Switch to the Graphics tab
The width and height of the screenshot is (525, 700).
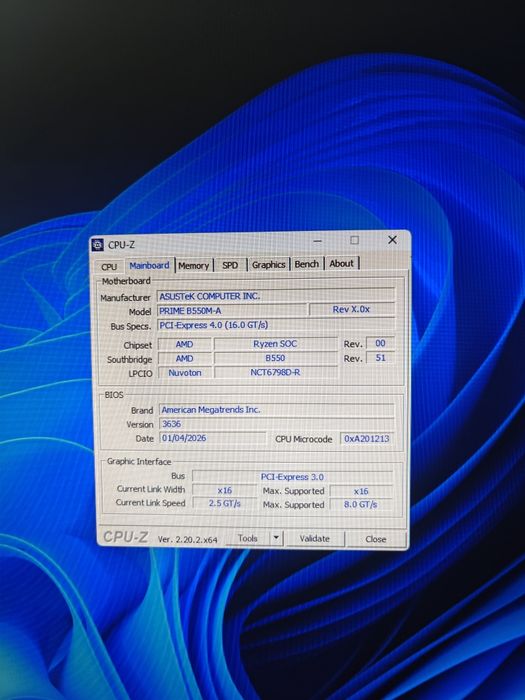point(268,265)
